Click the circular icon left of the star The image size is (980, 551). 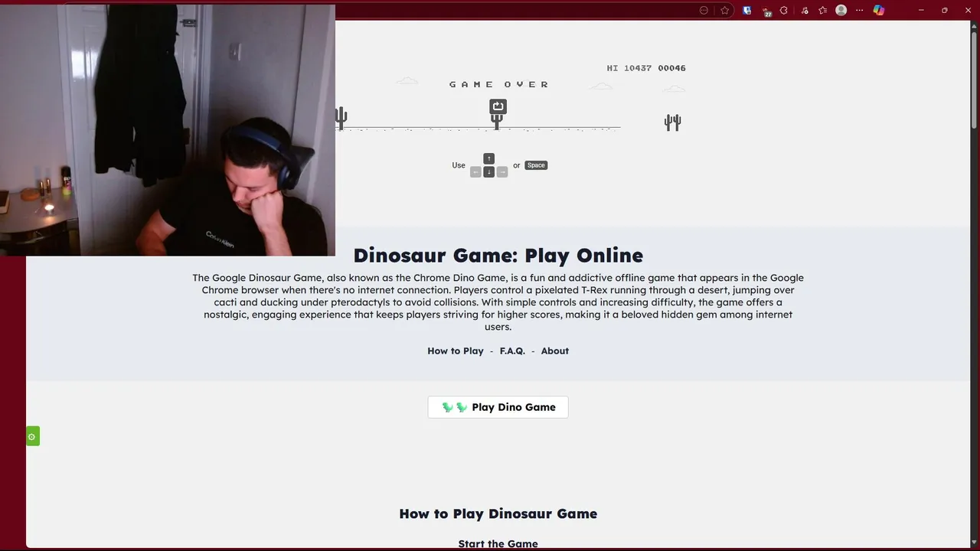(x=704, y=10)
